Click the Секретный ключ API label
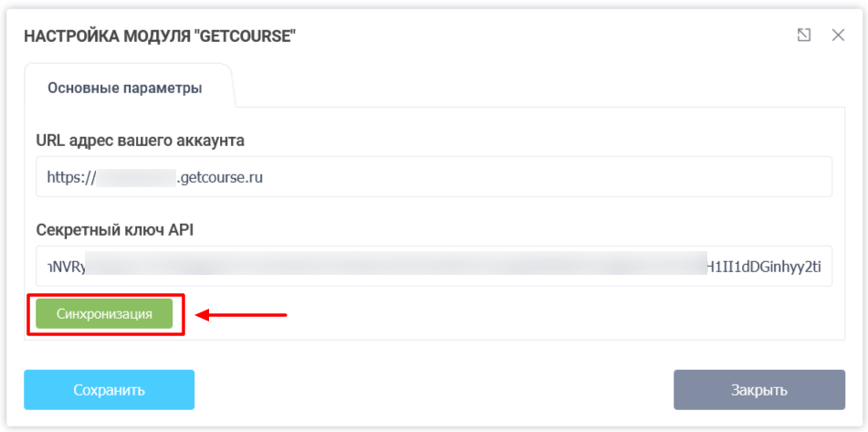 coord(114,230)
